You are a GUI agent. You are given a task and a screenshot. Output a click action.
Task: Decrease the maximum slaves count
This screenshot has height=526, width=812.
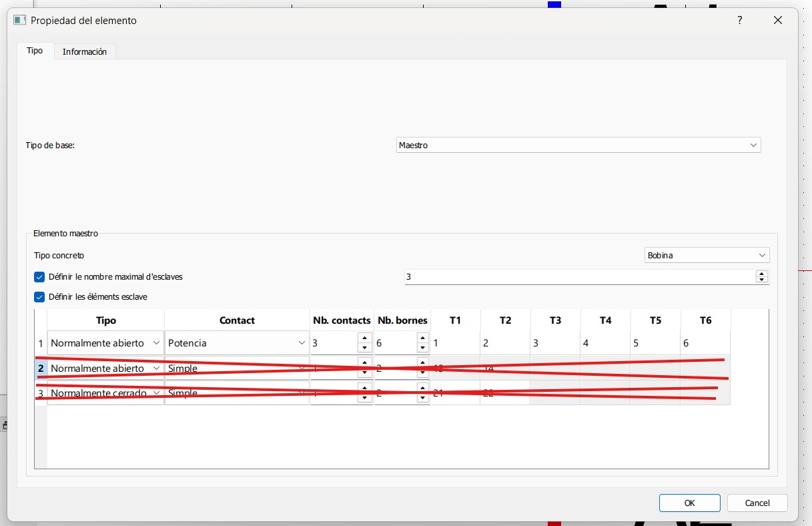click(x=762, y=280)
